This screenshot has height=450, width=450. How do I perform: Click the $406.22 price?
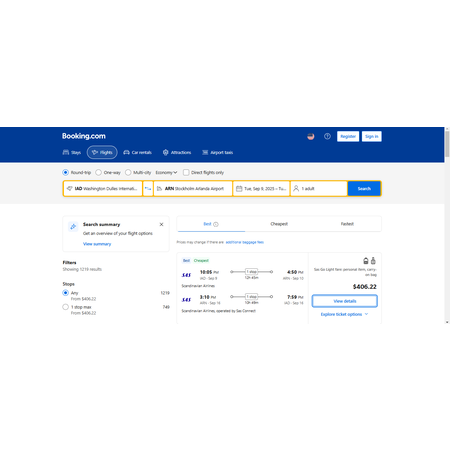(x=365, y=287)
